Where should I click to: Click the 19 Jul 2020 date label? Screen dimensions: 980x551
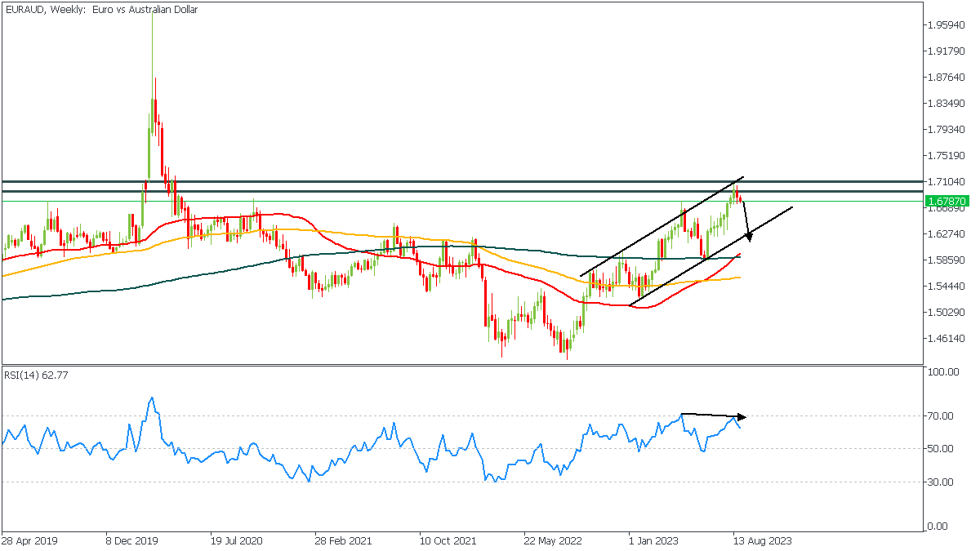236,540
